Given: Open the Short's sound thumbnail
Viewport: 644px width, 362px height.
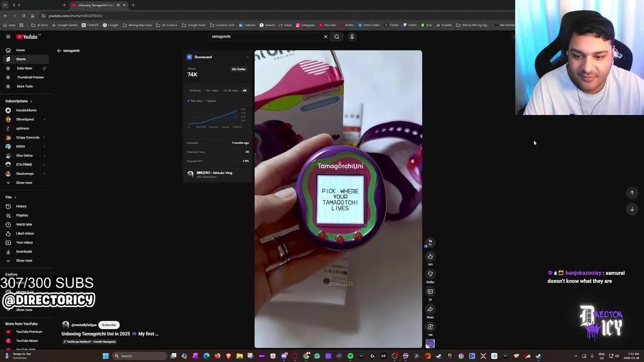Looking at the screenshot, I should 430,344.
